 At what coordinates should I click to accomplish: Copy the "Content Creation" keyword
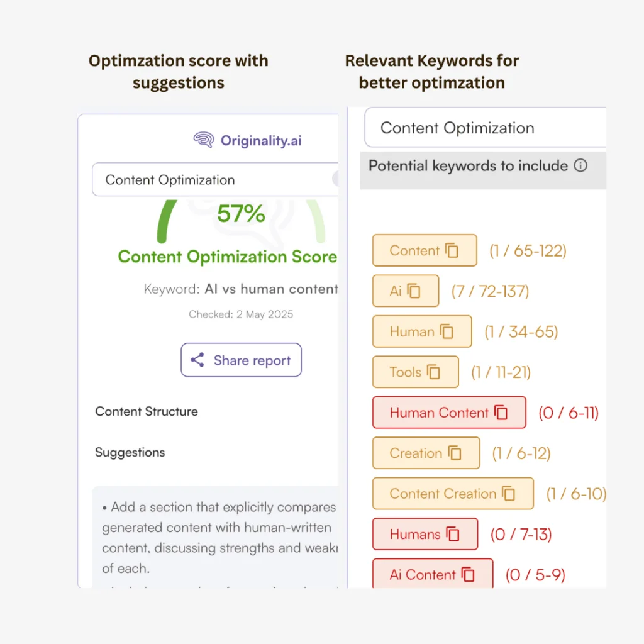coord(509,494)
